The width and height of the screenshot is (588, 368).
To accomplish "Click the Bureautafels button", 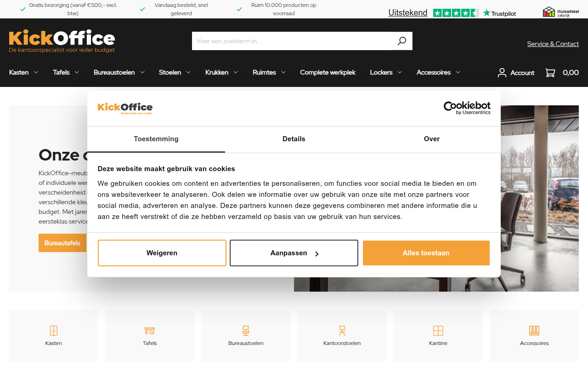I will (x=62, y=243).
